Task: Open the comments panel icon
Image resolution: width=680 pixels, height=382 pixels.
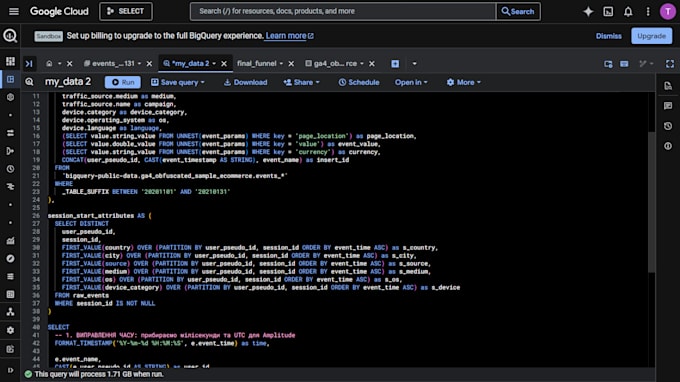Action: tap(668, 106)
